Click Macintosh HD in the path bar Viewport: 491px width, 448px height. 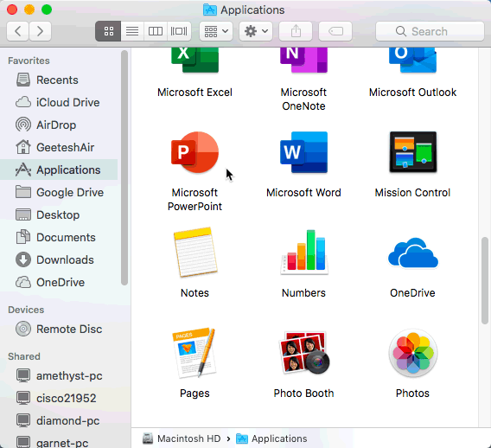[x=182, y=438]
